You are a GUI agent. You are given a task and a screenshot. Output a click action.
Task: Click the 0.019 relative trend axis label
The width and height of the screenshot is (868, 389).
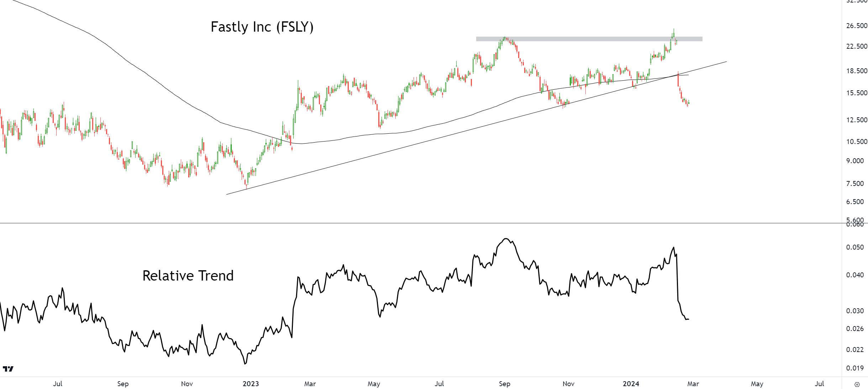[855, 368]
